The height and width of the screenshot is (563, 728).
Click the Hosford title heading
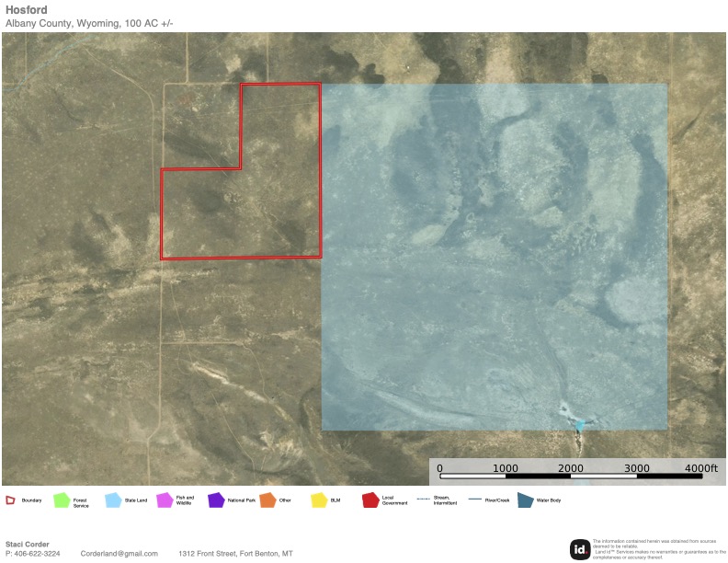[x=27, y=9]
